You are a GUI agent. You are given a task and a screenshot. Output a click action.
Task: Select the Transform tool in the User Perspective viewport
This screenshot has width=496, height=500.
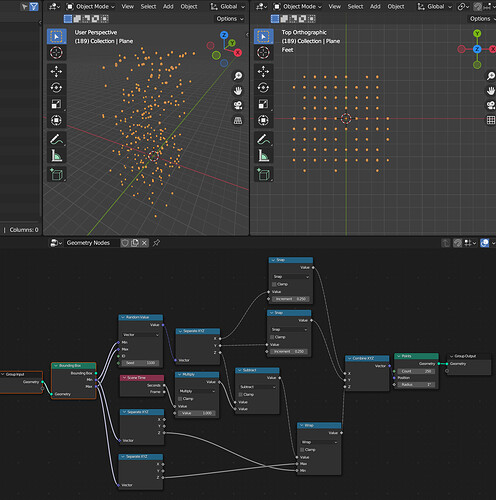[x=56, y=120]
